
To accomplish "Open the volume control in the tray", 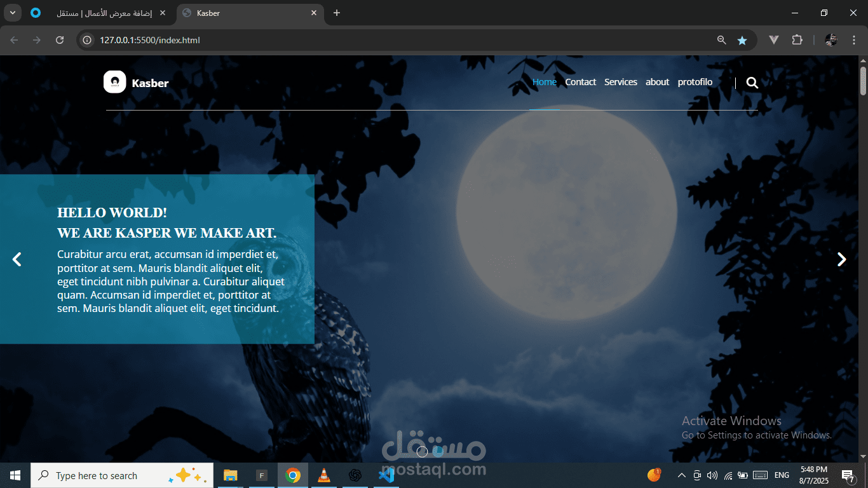I will 712,475.
